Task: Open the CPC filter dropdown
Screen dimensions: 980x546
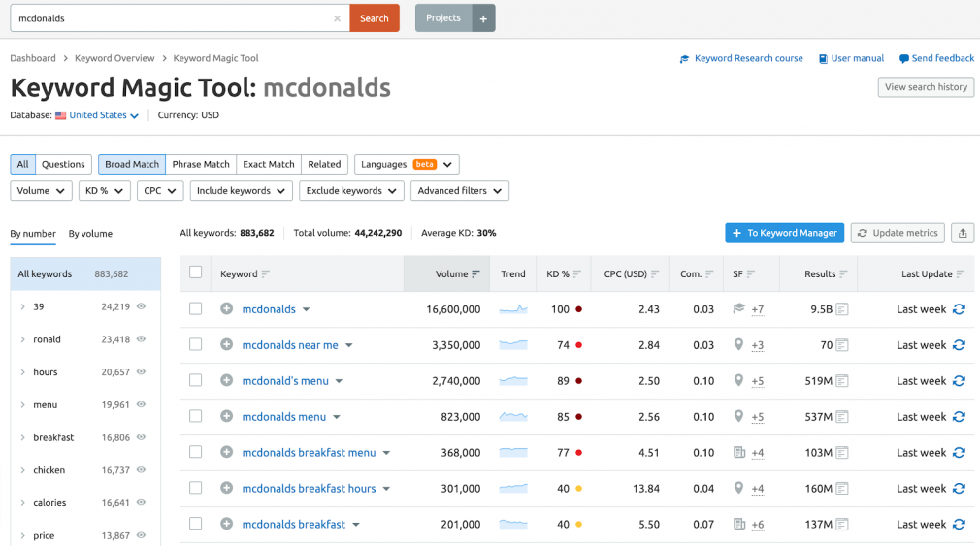Action: [x=160, y=190]
